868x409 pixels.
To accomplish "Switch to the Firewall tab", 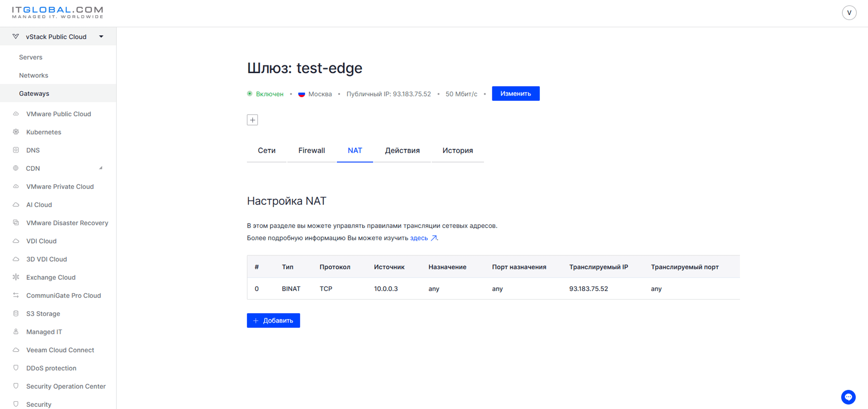I will pyautogui.click(x=312, y=151).
